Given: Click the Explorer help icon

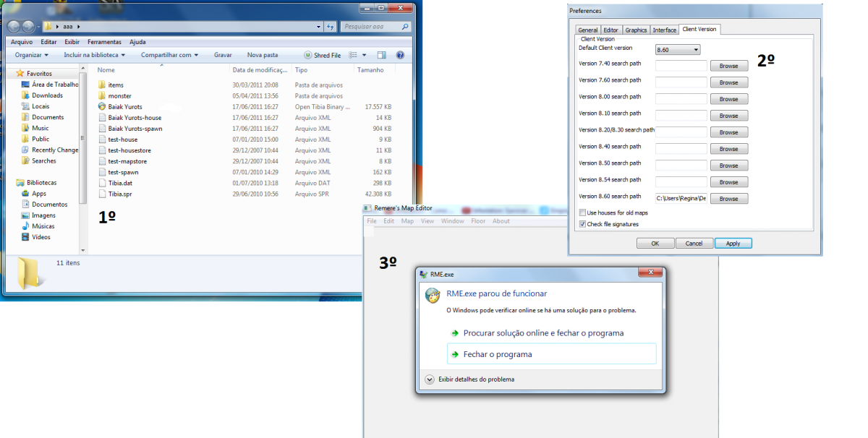Looking at the screenshot, I should 399,55.
